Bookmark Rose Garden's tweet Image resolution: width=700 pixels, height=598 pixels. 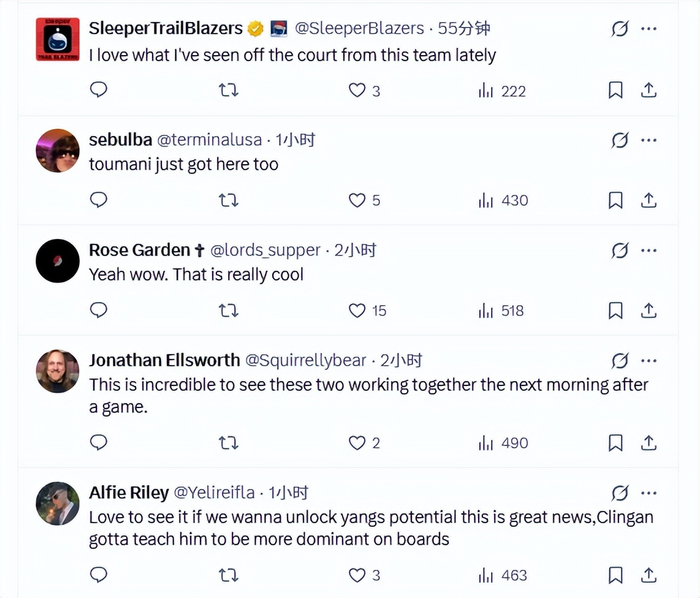616,310
